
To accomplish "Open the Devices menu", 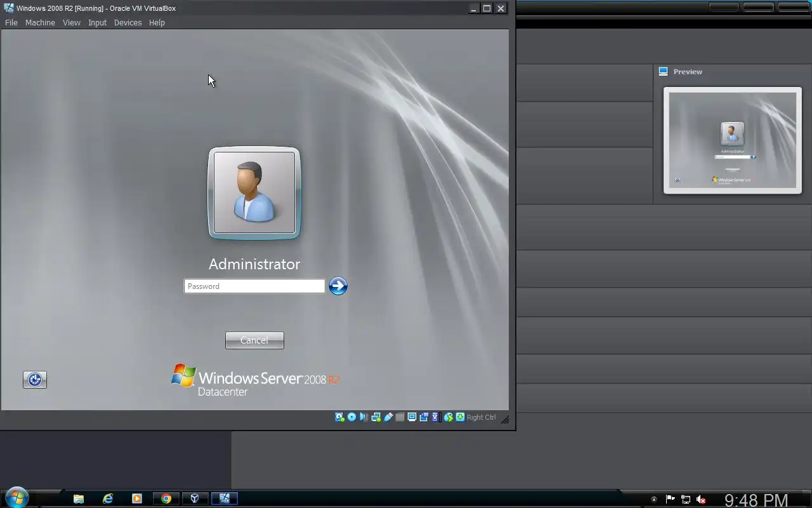I will click(x=128, y=22).
